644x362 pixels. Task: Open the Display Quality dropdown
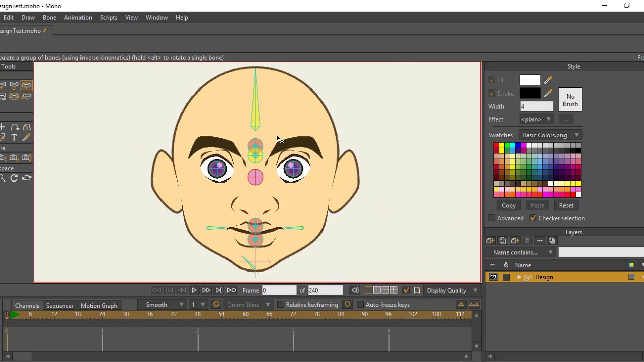tap(452, 290)
